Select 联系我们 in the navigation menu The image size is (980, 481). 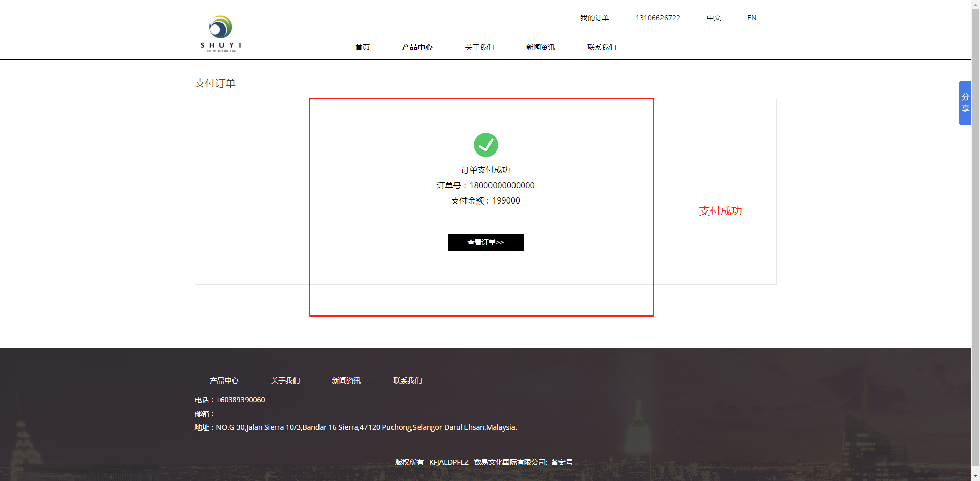(x=601, y=47)
